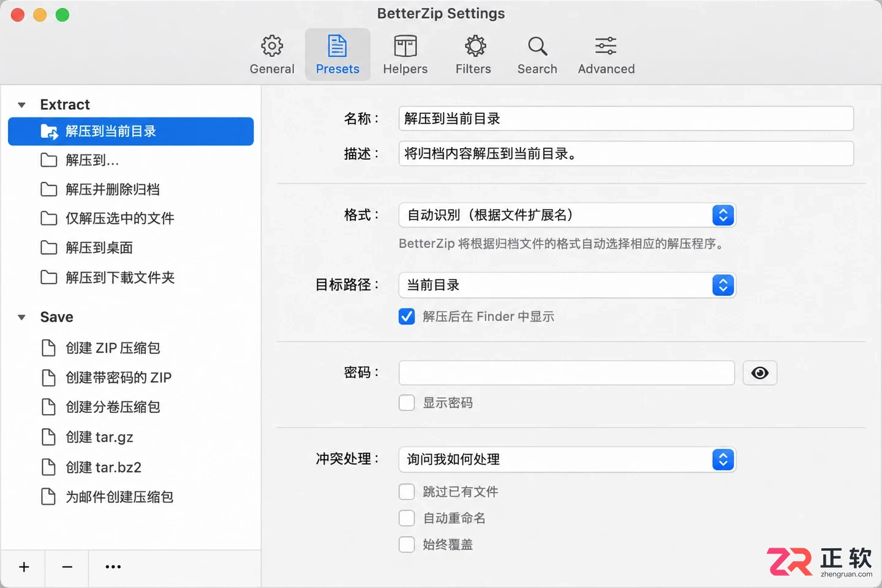Viewport: 882px width, 588px height.
Task: Select the 创建 tar.gz preset label
Action: tap(99, 437)
